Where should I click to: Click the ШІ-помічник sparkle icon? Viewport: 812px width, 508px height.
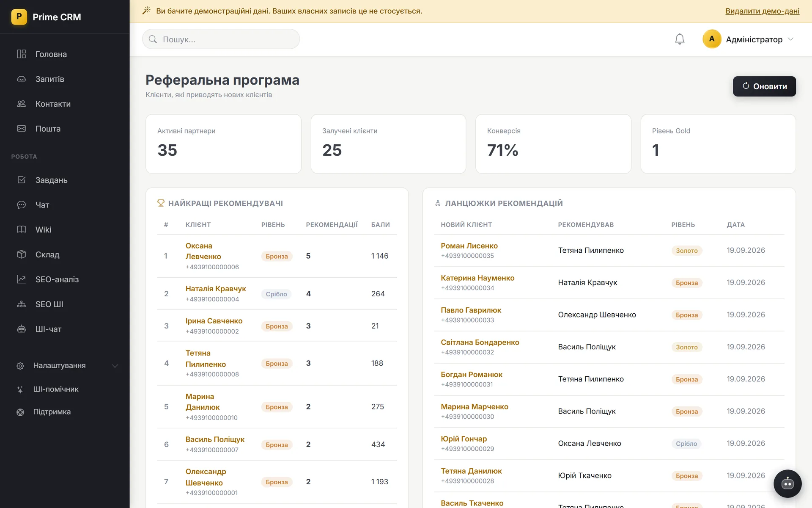point(20,389)
